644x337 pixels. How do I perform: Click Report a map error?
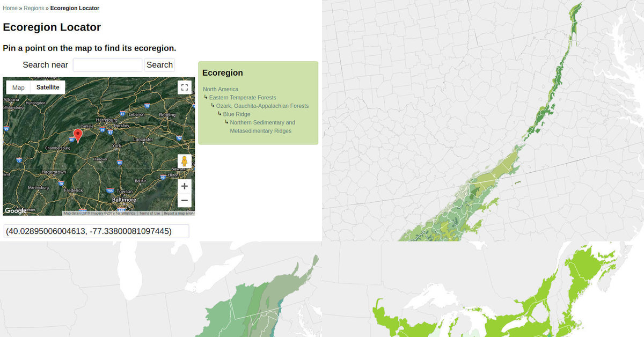[177, 213]
